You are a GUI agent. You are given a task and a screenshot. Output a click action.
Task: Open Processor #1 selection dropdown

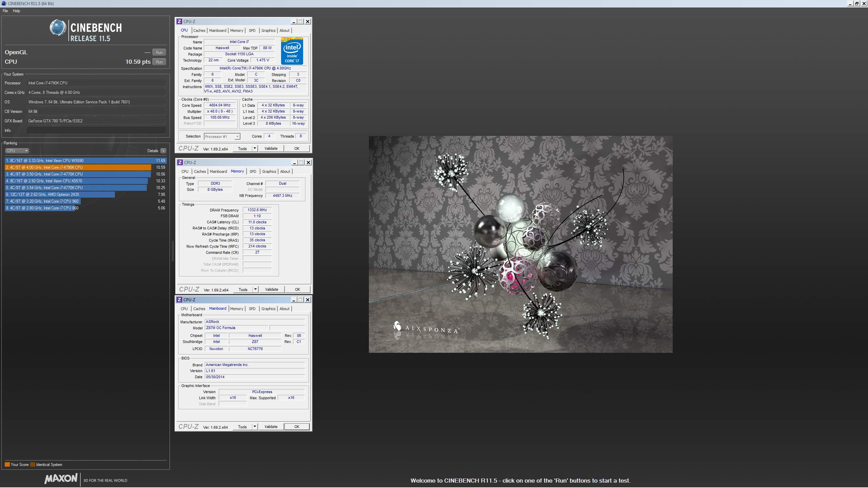222,137
